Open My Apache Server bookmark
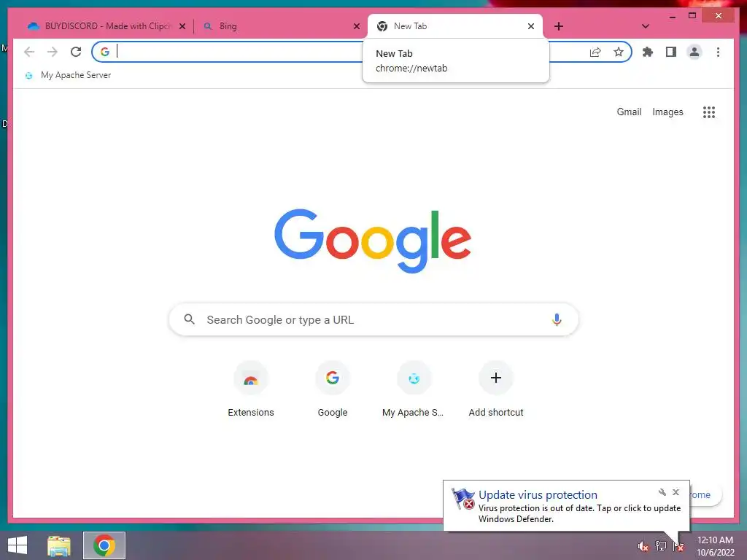Screen dimensions: 747x560 coord(69,75)
